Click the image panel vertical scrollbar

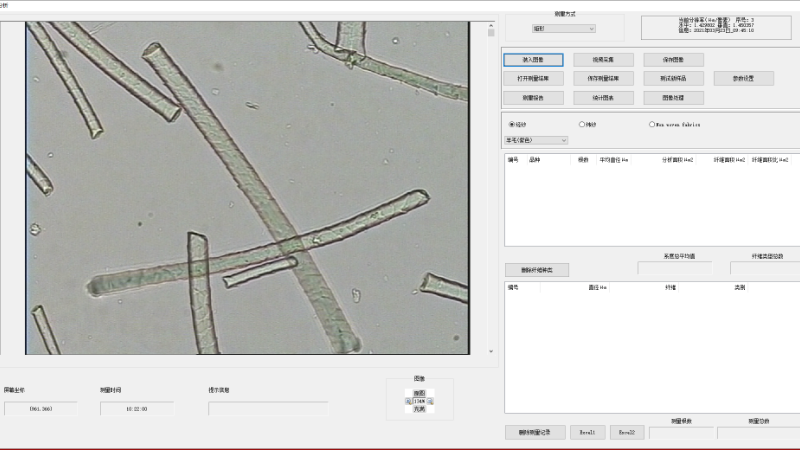[x=490, y=190]
